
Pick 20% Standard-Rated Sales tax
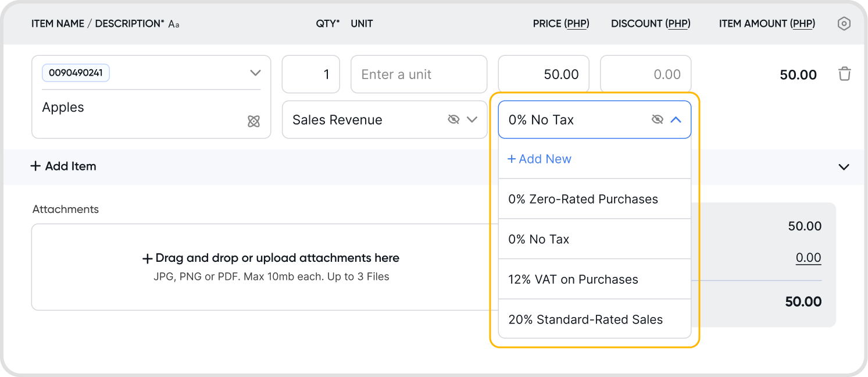pos(585,319)
